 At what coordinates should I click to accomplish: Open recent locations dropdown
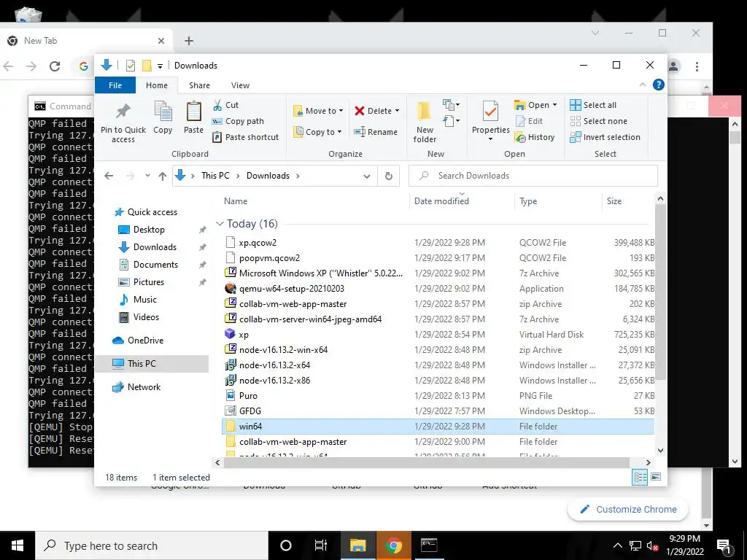pyautogui.click(x=147, y=176)
